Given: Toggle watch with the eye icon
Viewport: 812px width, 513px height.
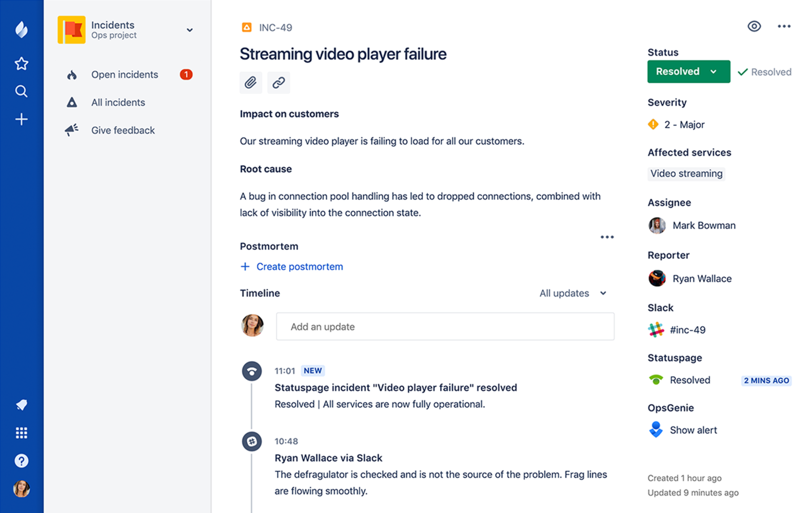Looking at the screenshot, I should pos(754,26).
